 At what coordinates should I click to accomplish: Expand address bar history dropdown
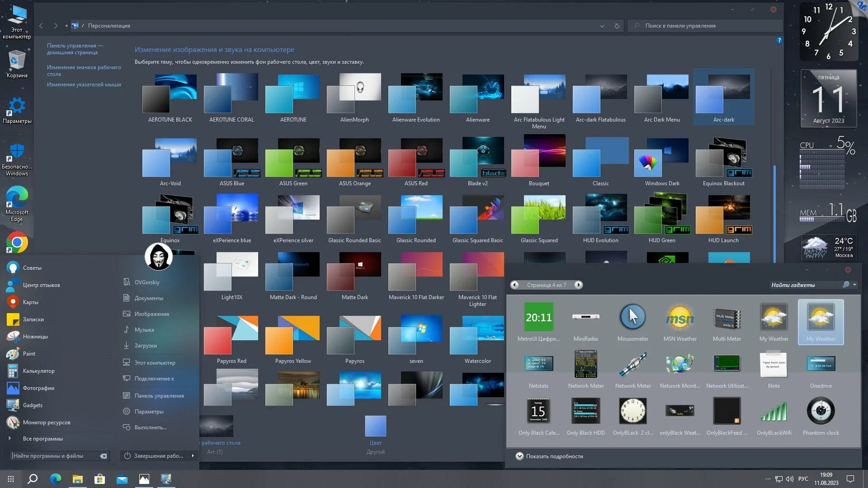coord(602,26)
